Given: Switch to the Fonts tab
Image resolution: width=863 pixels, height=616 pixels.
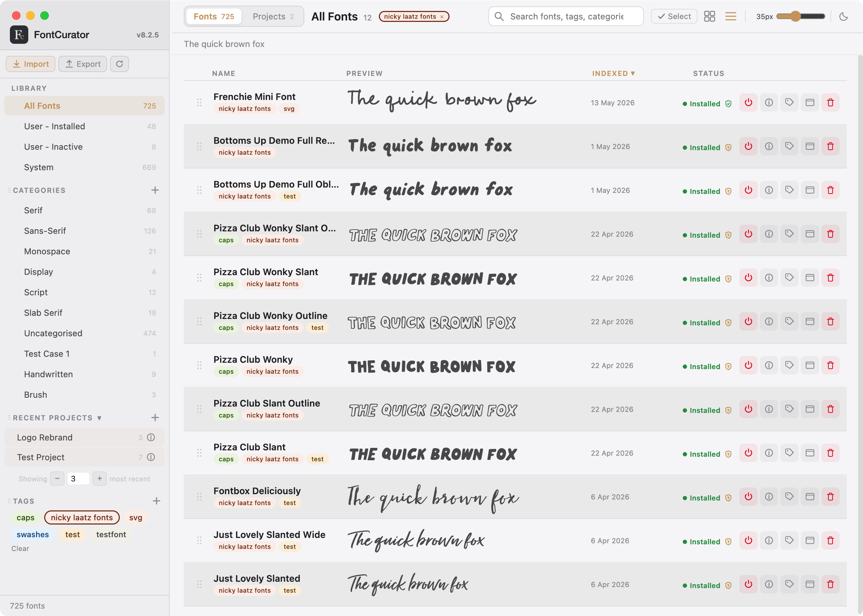Looking at the screenshot, I should pyautogui.click(x=214, y=16).
